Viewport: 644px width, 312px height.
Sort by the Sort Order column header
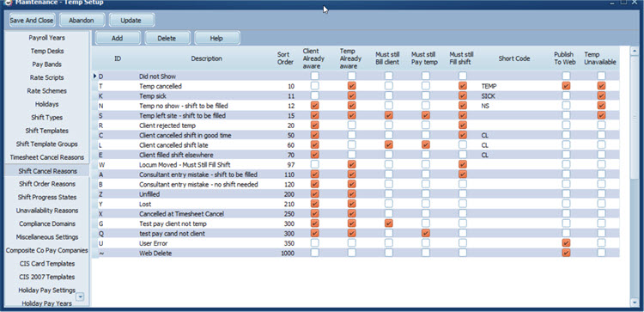pyautogui.click(x=285, y=58)
